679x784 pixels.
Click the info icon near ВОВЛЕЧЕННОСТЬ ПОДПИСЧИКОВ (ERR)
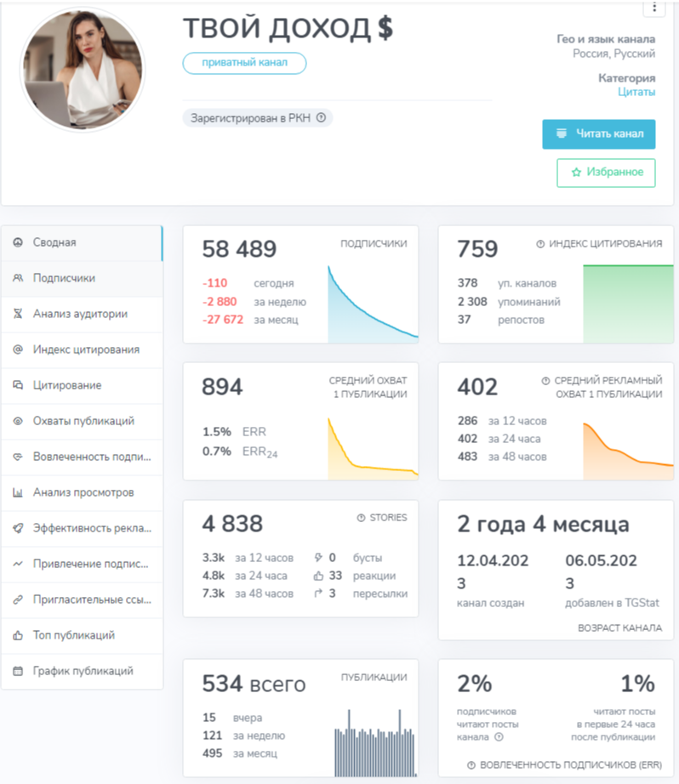471,765
